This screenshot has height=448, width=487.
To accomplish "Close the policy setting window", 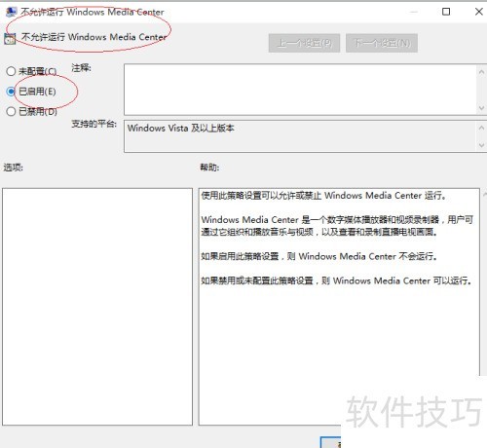I will point(478,12).
